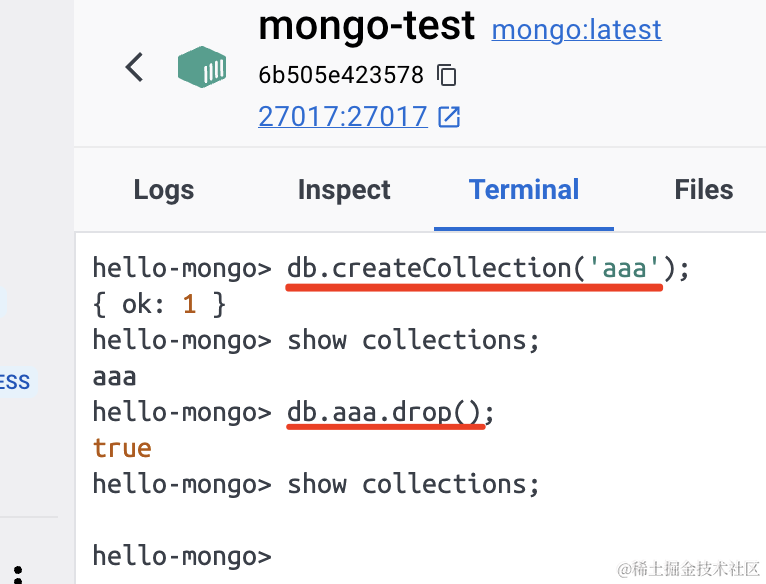The image size is (766, 584).
Task: Open the Files tab
Action: [x=703, y=190]
